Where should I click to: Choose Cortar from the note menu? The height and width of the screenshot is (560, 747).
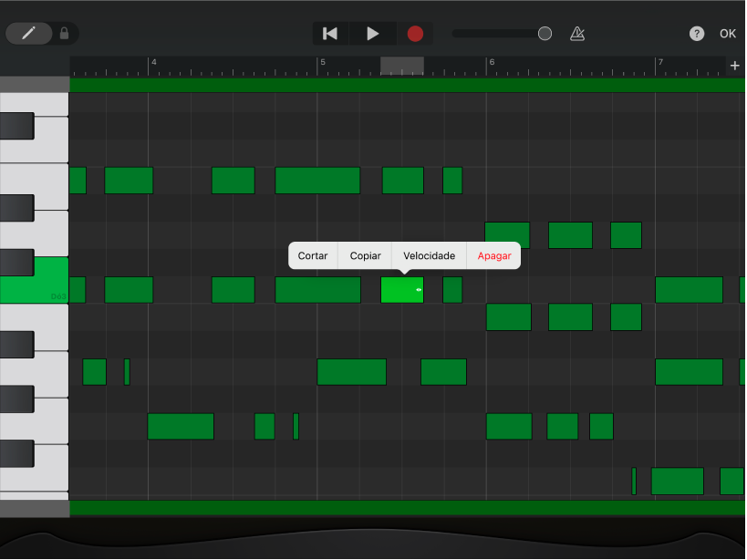[x=313, y=255]
